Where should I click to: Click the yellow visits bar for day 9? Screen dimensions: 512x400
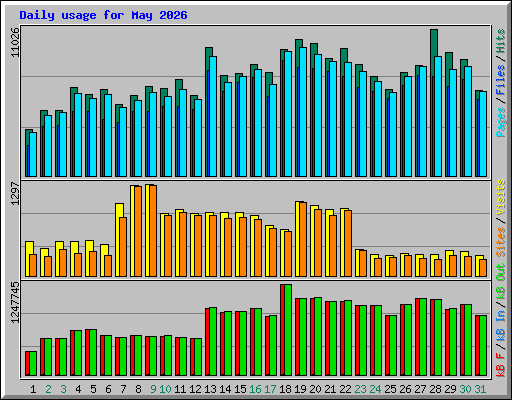coord(147,230)
